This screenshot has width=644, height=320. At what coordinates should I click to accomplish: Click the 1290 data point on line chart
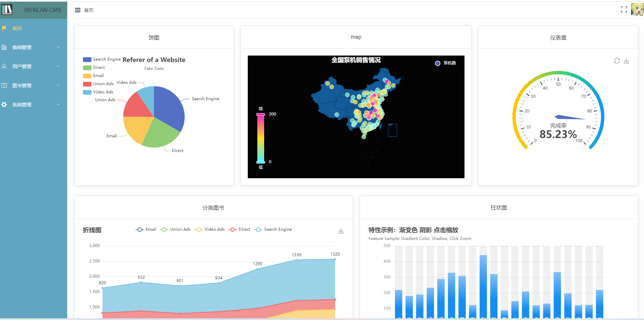pos(258,269)
